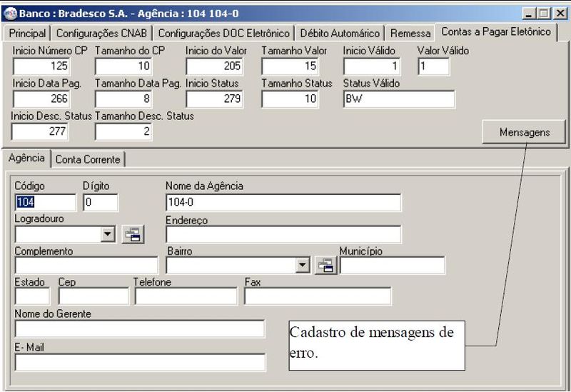Viewport: 571px width, 392px height.
Task: Focus Status Válido field containing BW
Action: click(399, 99)
